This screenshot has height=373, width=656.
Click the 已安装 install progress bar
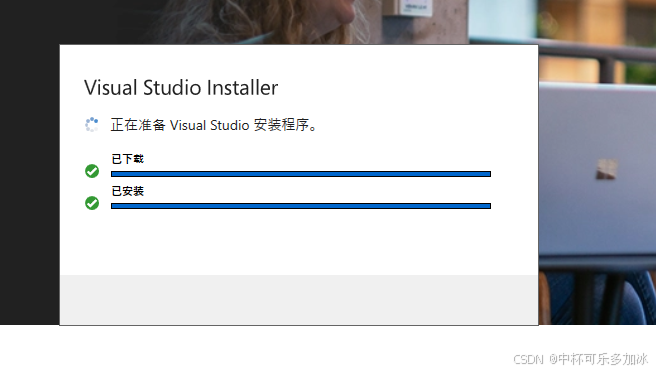coord(301,206)
